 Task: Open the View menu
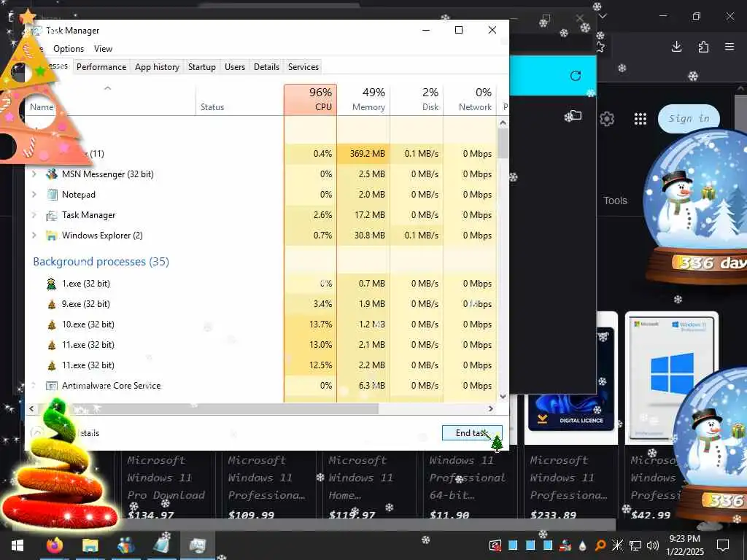pos(103,49)
